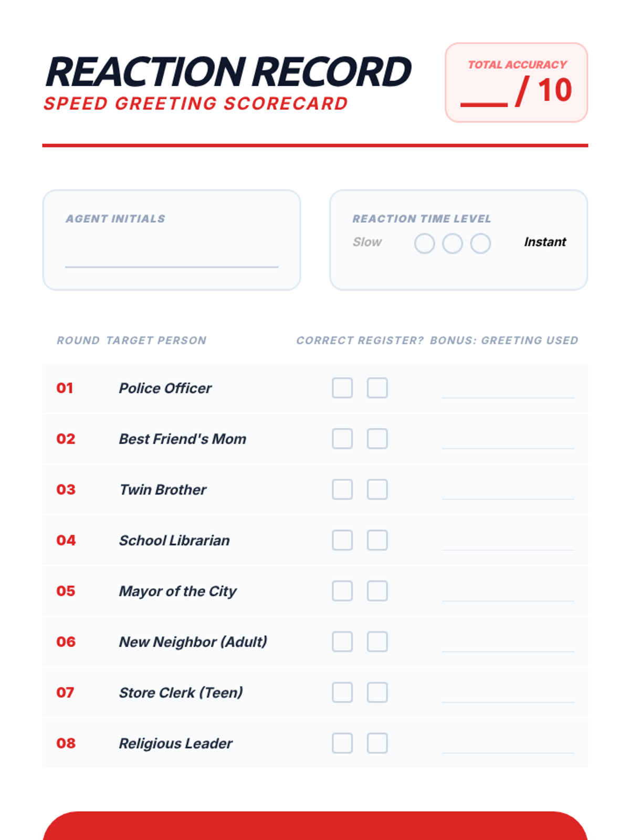Check the first box for Police Officer
Viewport: 630px width, 840px height.
(x=342, y=388)
